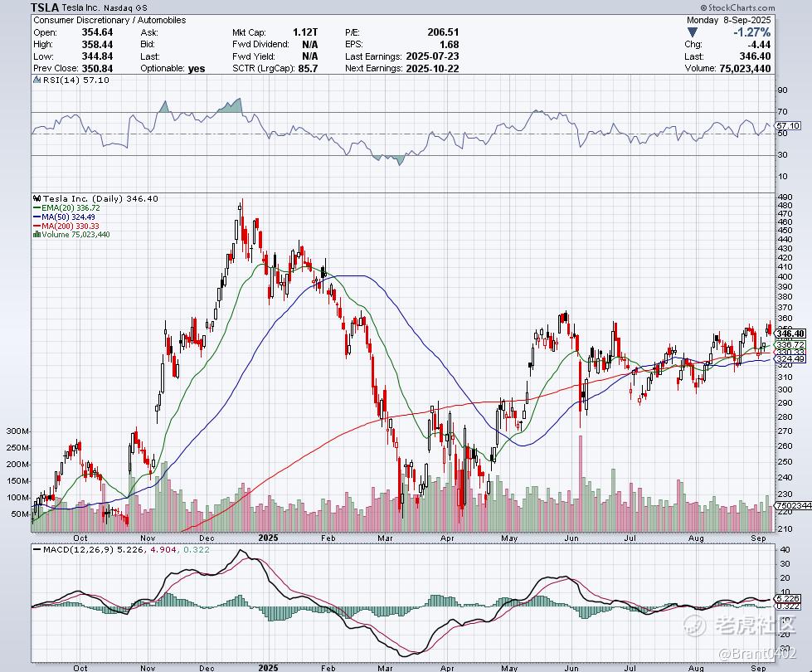Viewport: 812px width, 672px height.
Task: Click the Fwd Yield N/A value
Action: (309, 56)
